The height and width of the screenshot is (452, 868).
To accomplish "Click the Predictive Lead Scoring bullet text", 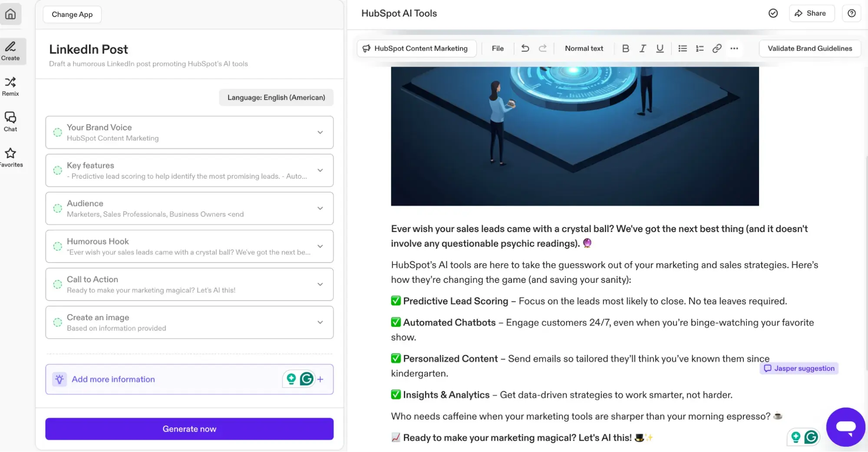I will pos(589,301).
